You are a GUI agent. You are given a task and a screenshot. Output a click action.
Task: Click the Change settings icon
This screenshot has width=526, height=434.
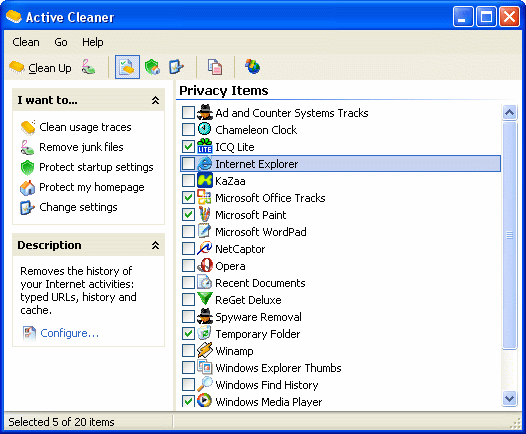pos(28,208)
